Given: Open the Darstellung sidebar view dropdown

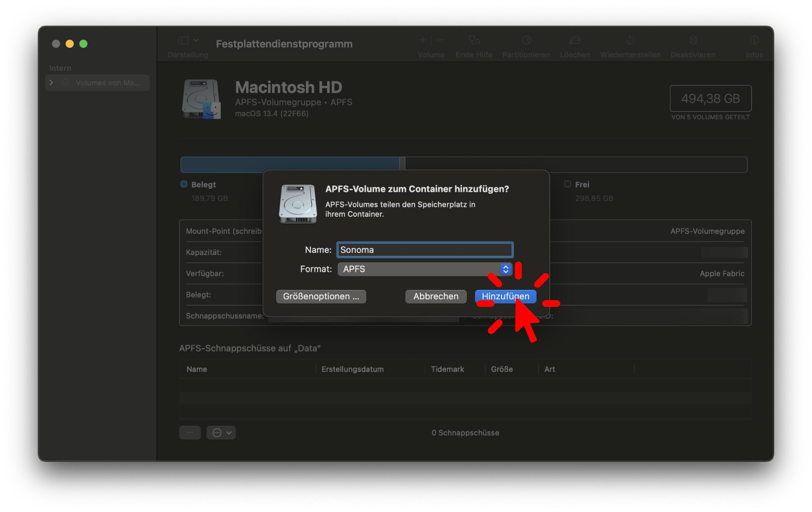Looking at the screenshot, I should click(188, 41).
